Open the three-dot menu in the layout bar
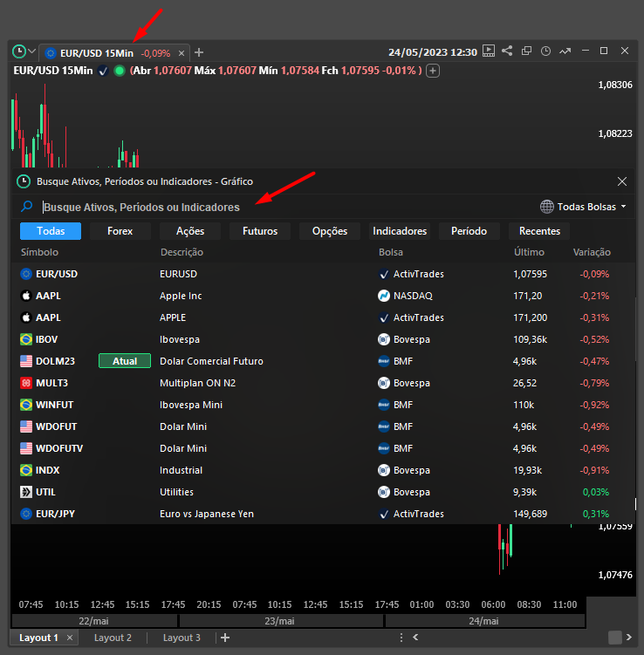 coord(401,638)
